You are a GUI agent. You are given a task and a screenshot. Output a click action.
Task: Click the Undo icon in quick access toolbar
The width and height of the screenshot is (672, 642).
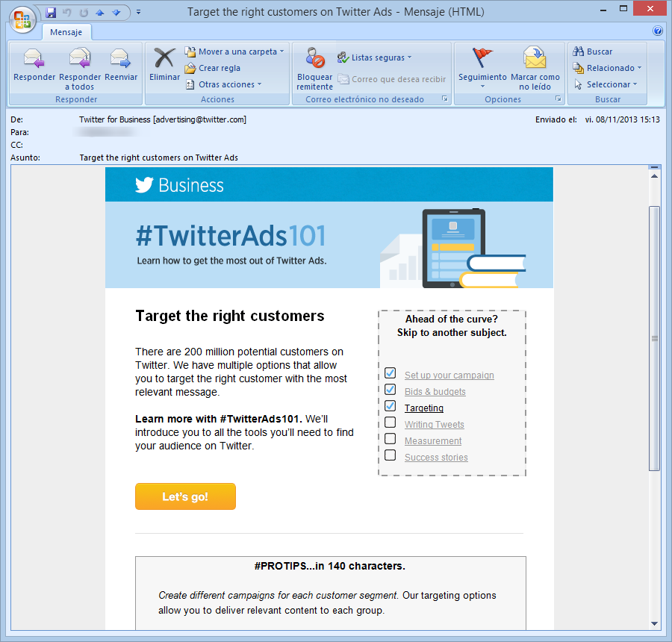pyautogui.click(x=67, y=13)
